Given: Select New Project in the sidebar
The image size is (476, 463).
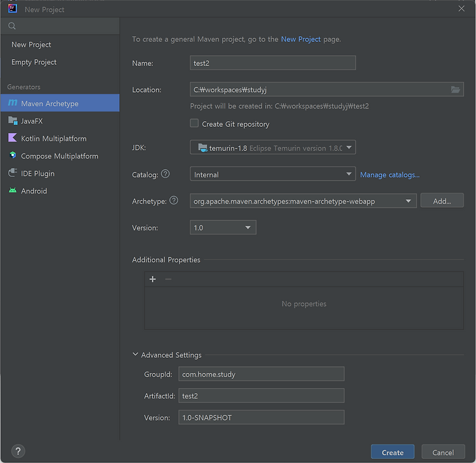Looking at the screenshot, I should (60, 44).
